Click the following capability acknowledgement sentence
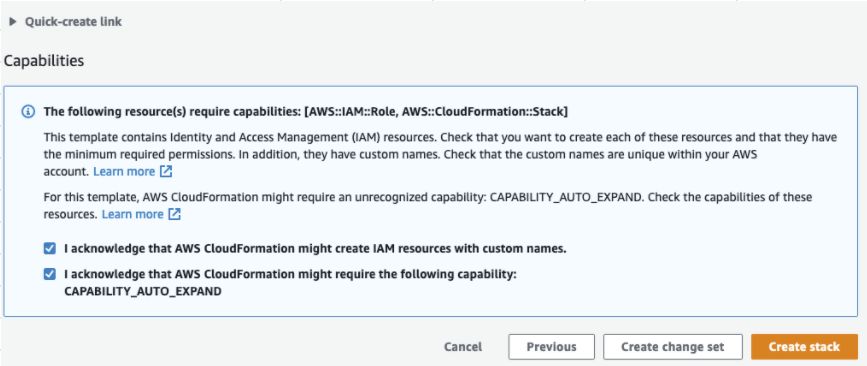The width and height of the screenshot is (867, 366). pos(290,283)
